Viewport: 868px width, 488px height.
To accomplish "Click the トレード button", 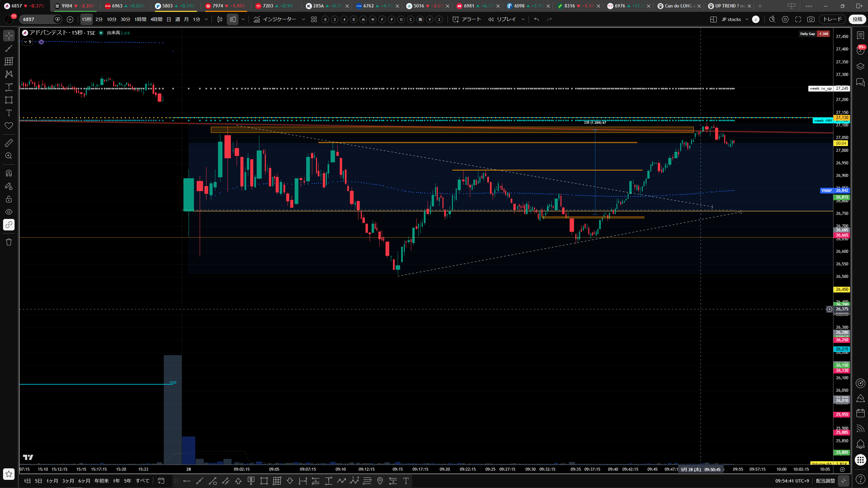I will tap(832, 19).
